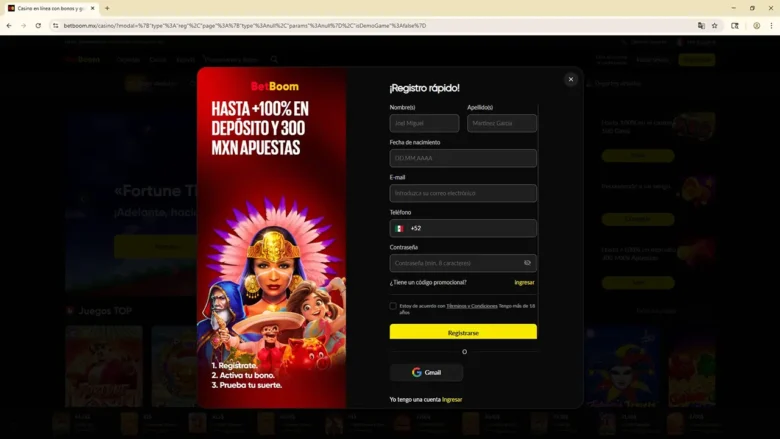
Task: Click the Nombre(s) input field
Action: pyautogui.click(x=424, y=123)
